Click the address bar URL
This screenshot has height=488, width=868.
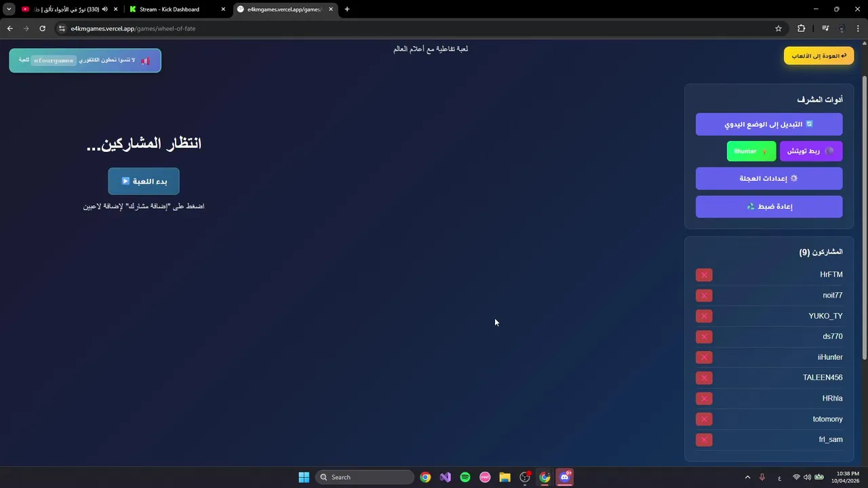point(133,28)
